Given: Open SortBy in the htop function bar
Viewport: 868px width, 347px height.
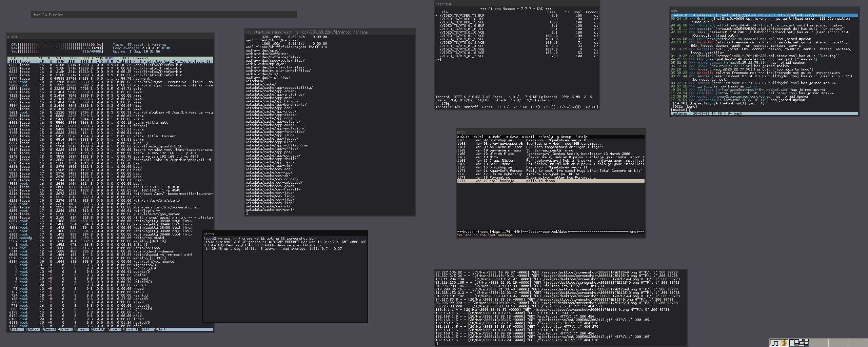Looking at the screenshot, I should pyautogui.click(x=99, y=329).
